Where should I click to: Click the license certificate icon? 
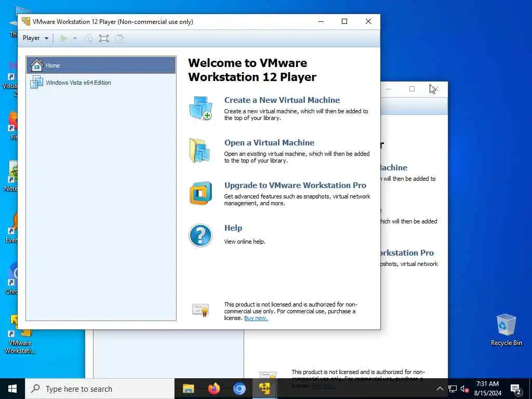[201, 310]
